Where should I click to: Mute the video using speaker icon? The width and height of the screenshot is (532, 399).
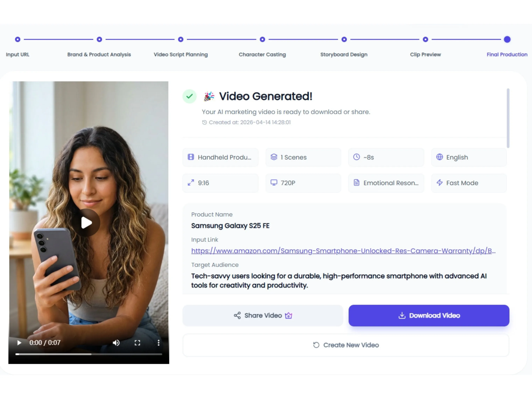click(116, 342)
